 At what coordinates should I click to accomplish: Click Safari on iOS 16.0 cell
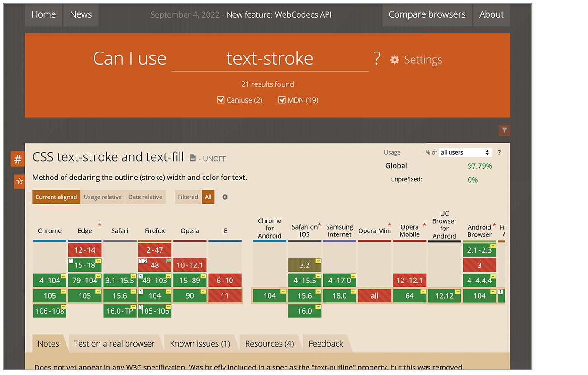[305, 311]
